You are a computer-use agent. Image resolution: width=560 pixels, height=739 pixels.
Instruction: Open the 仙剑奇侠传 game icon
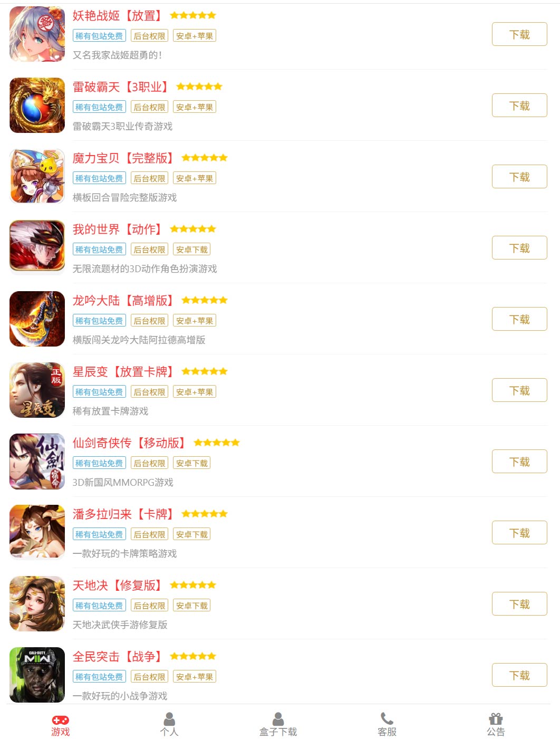coord(37,461)
